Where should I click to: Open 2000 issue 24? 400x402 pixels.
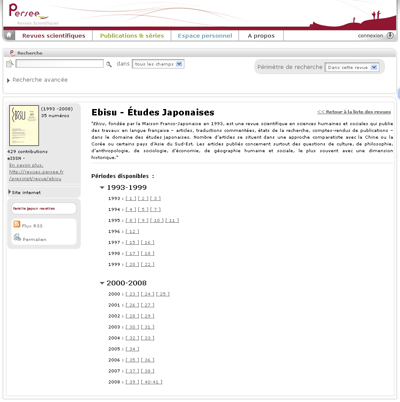coord(148,294)
